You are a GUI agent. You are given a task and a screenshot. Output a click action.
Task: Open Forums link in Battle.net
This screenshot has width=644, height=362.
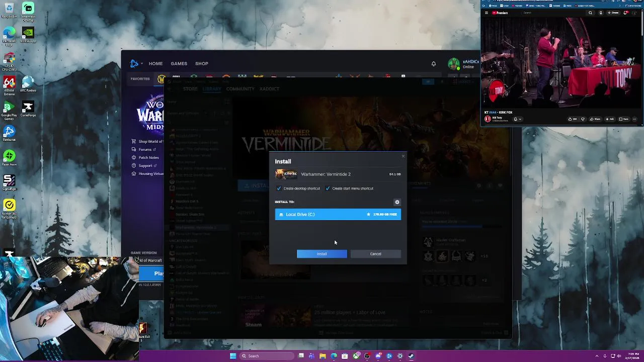click(144, 149)
